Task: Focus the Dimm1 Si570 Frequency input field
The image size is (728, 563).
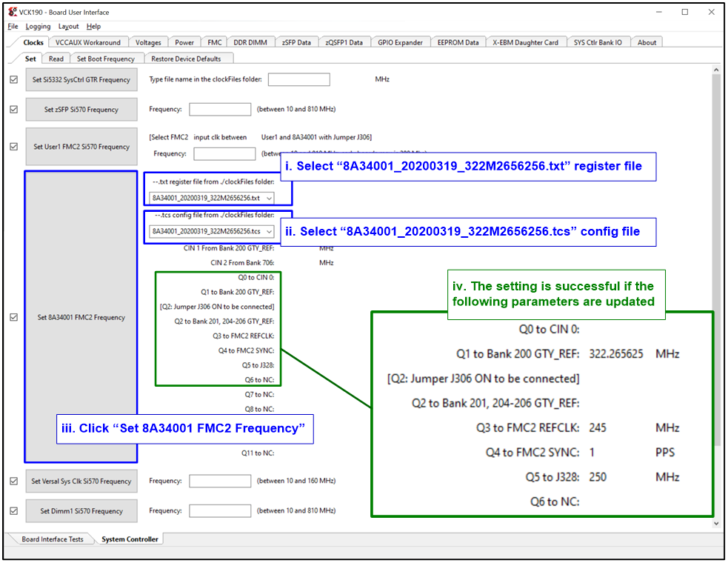Action: (220, 510)
